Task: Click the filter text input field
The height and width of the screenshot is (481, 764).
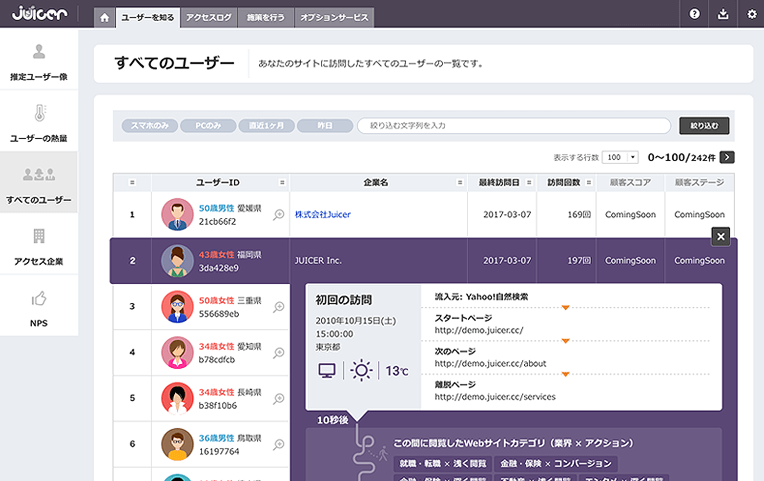Action: point(514,126)
